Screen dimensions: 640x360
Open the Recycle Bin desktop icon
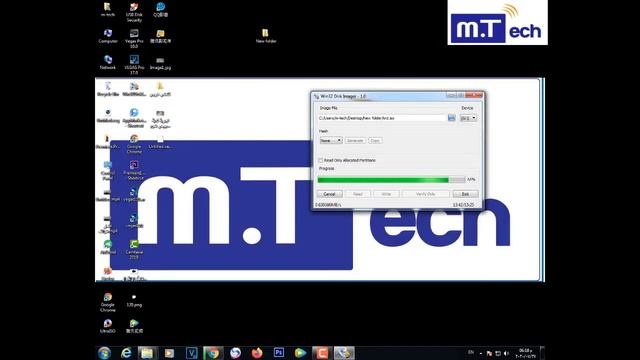(x=108, y=89)
